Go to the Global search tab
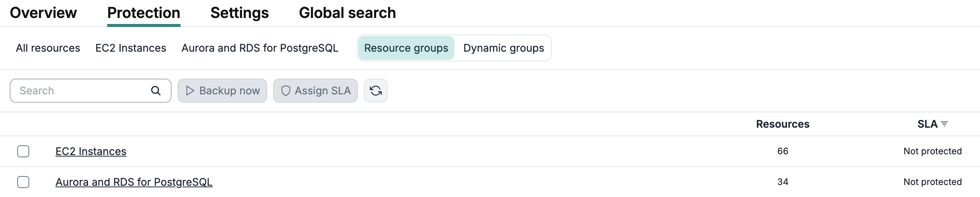Image resolution: width=980 pixels, height=197 pixels. pos(347,13)
